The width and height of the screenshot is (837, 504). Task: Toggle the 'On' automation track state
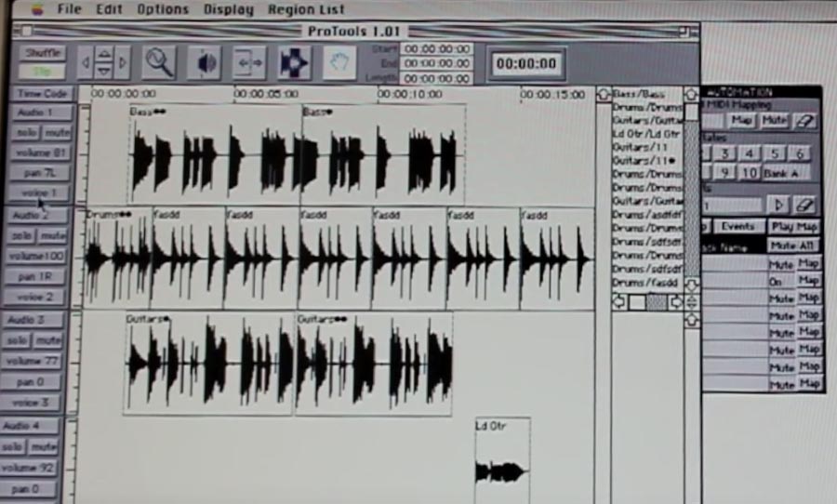click(x=781, y=281)
